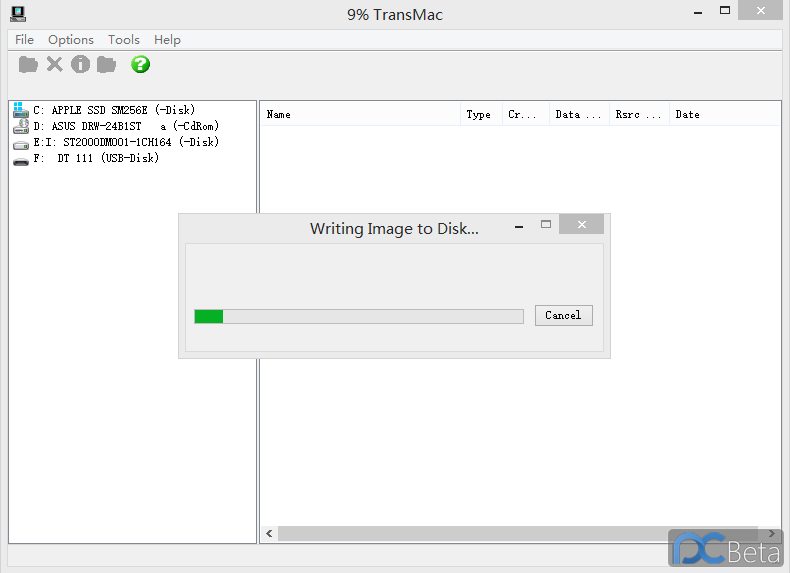Click the D: CD-ROM drive icon
The height and width of the screenshot is (573, 790).
[x=21, y=126]
